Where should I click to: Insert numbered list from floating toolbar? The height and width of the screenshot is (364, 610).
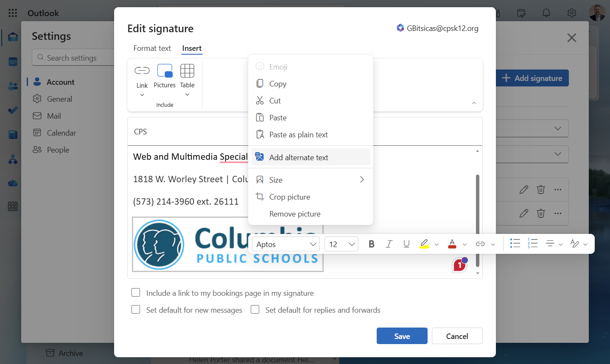coord(533,244)
